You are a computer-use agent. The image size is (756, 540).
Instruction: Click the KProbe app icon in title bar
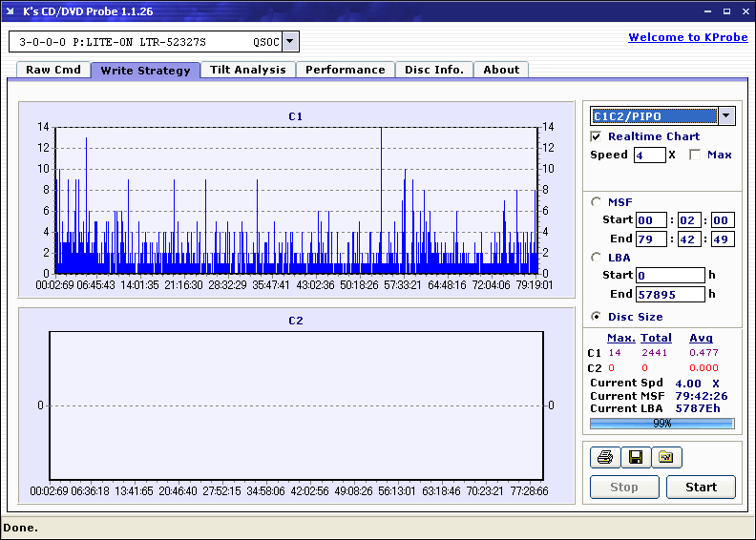(x=10, y=10)
